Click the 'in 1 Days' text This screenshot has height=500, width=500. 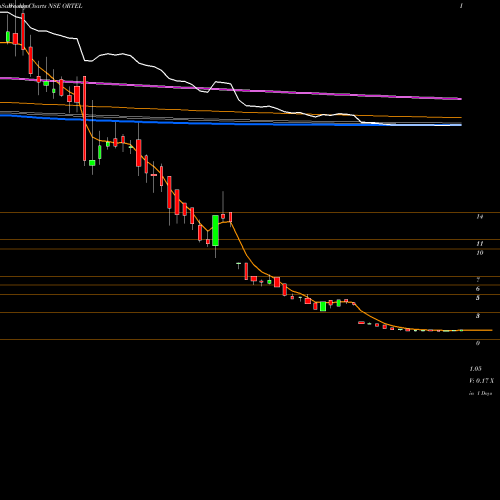481,393
